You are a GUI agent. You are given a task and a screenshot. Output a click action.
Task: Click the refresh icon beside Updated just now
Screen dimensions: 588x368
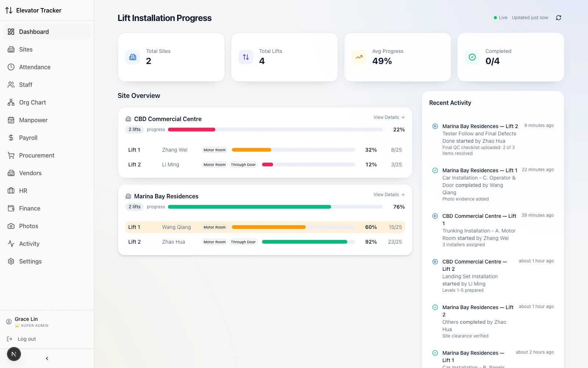tap(559, 18)
